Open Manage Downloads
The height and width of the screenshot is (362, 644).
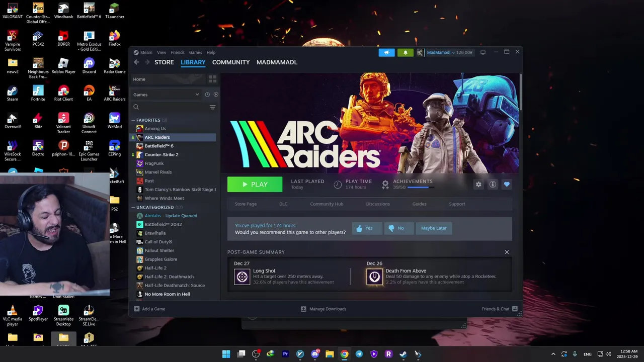click(324, 309)
